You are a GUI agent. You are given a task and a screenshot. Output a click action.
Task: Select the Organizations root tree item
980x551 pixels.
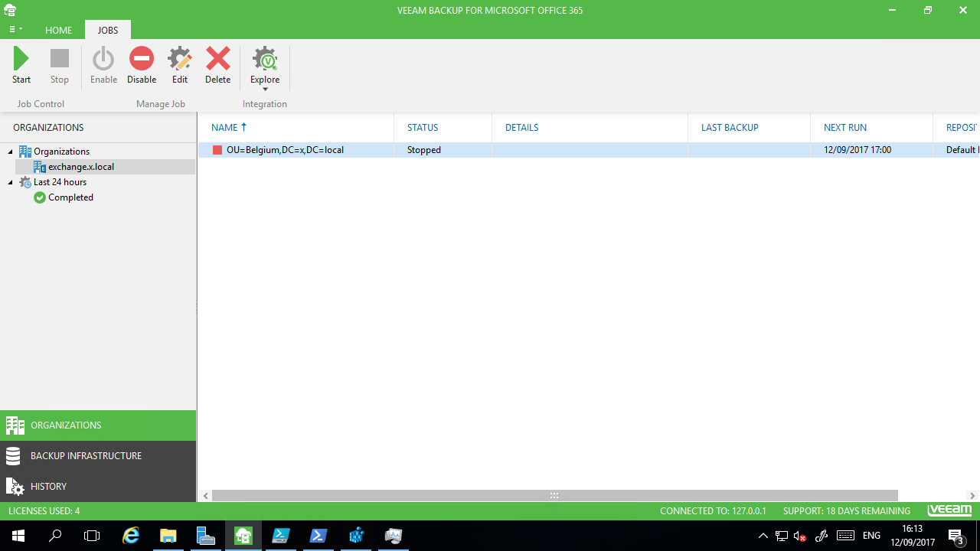pos(61,152)
